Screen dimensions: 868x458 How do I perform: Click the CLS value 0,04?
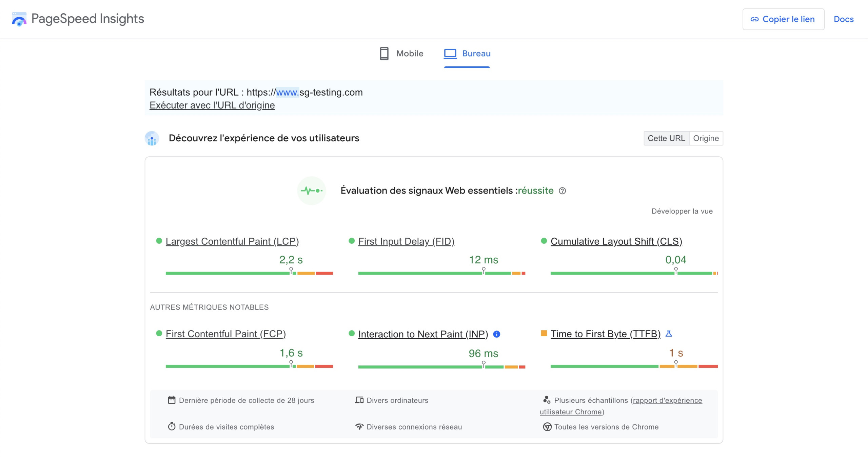(676, 260)
